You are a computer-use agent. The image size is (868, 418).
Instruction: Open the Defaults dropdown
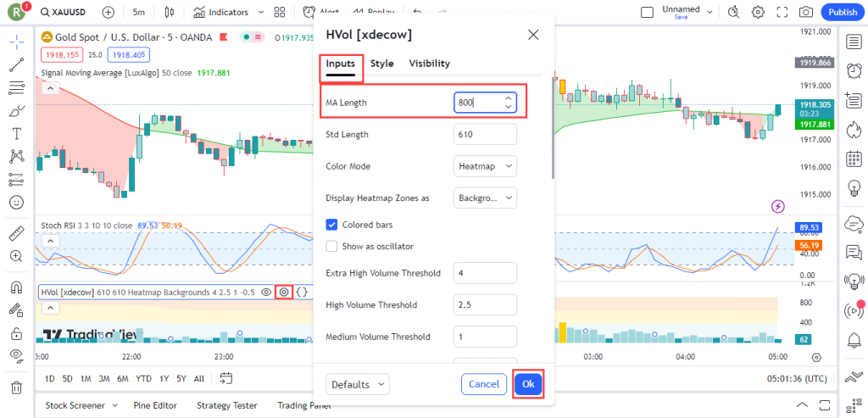(x=358, y=384)
